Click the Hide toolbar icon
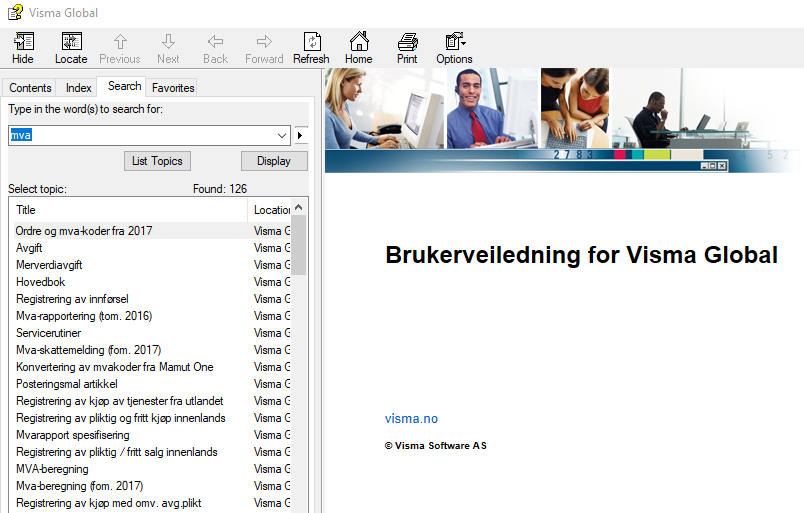804x513 pixels. point(23,48)
